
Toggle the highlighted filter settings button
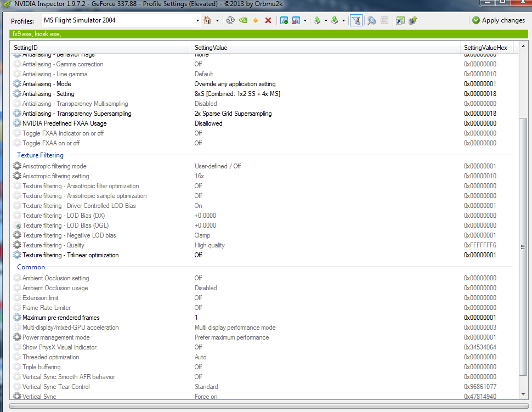pyautogui.click(x=356, y=20)
